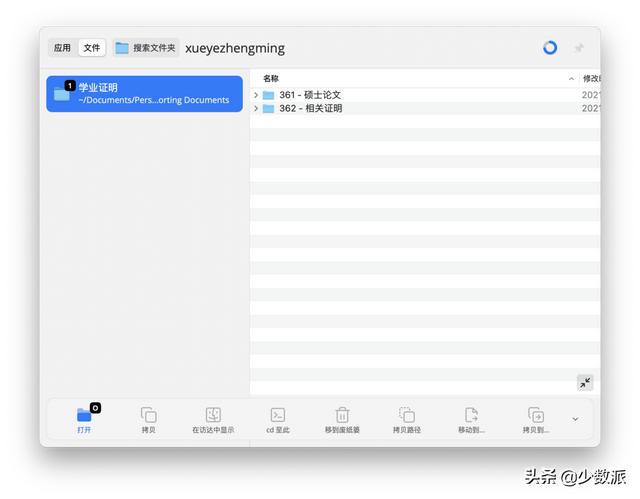This screenshot has height=499, width=640.
Task: Click the path ~/Documents/Pers...orting Documents text
Action: 154,100
